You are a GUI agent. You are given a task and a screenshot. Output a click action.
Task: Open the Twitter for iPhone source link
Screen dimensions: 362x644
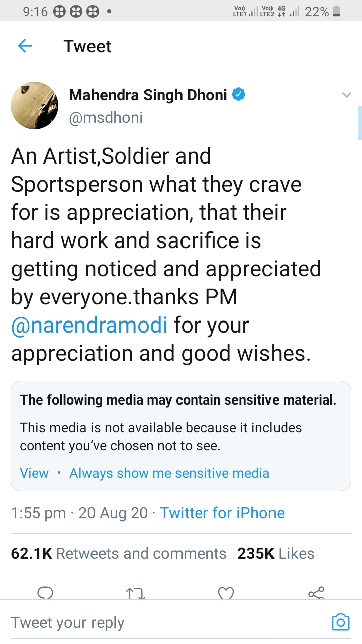pyautogui.click(x=222, y=513)
